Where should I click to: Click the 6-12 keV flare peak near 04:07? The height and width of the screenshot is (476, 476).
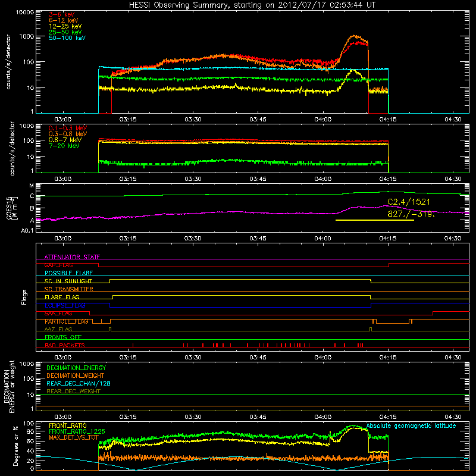pyautogui.click(x=353, y=36)
